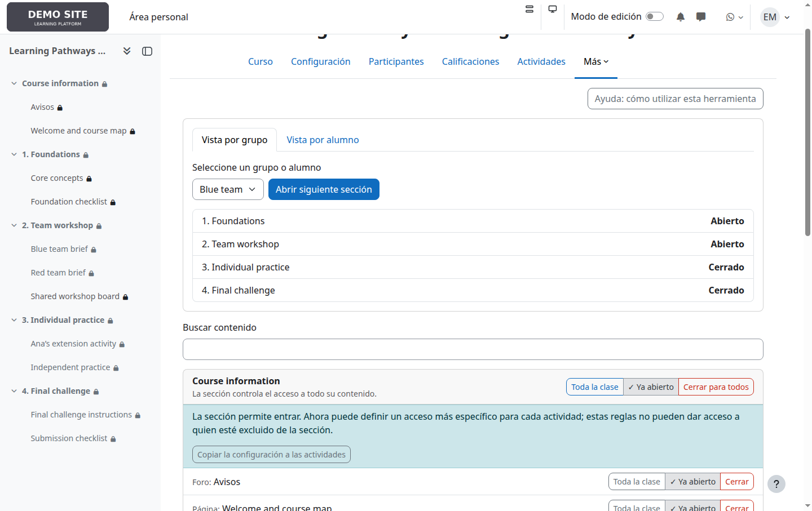This screenshot has width=812, height=511.
Task: Click the help question mark button
Action: coord(776,484)
